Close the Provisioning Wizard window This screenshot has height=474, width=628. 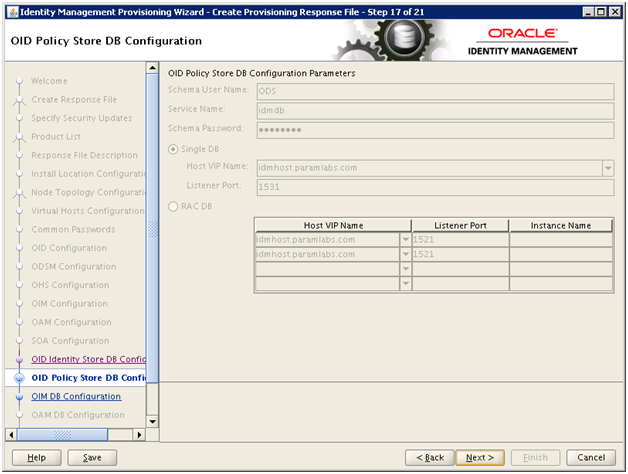click(x=614, y=12)
